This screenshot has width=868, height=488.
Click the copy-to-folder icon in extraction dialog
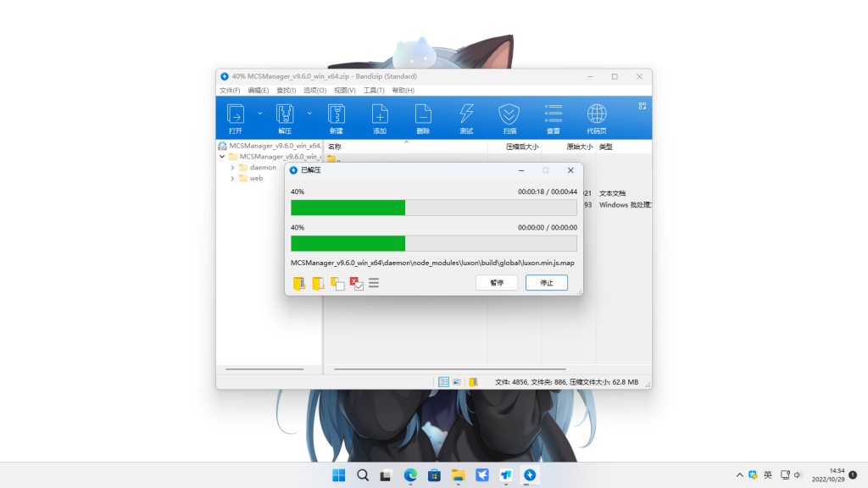pyautogui.click(x=337, y=283)
